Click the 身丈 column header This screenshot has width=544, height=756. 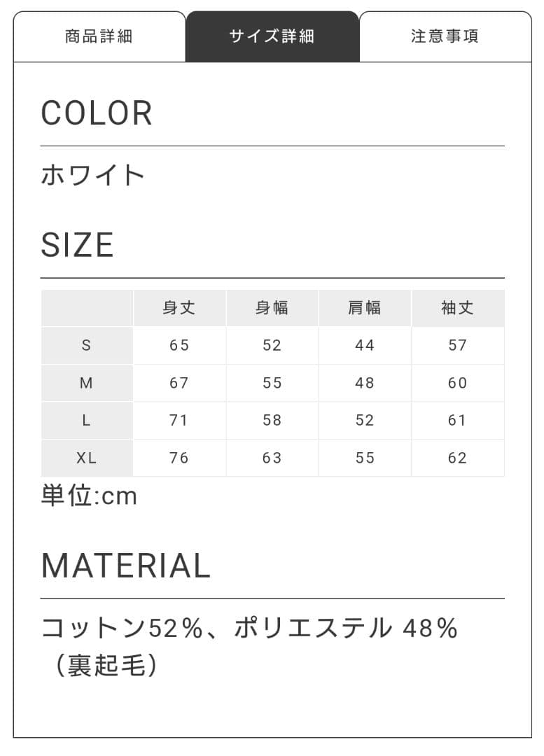tap(179, 308)
